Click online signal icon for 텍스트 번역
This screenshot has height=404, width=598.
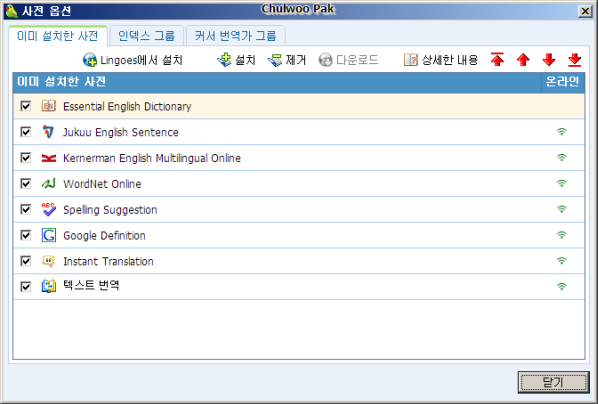tap(561, 286)
